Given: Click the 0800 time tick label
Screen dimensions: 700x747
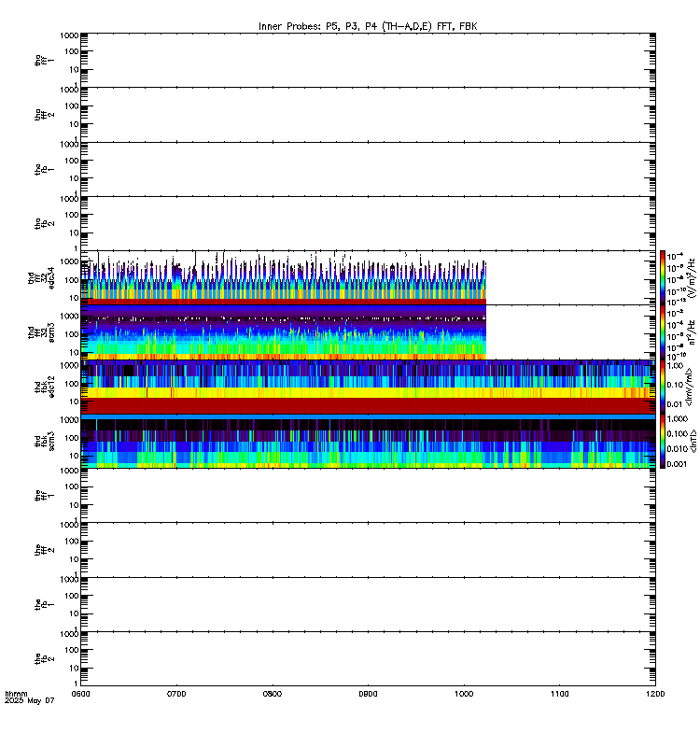Looking at the screenshot, I should (273, 694).
